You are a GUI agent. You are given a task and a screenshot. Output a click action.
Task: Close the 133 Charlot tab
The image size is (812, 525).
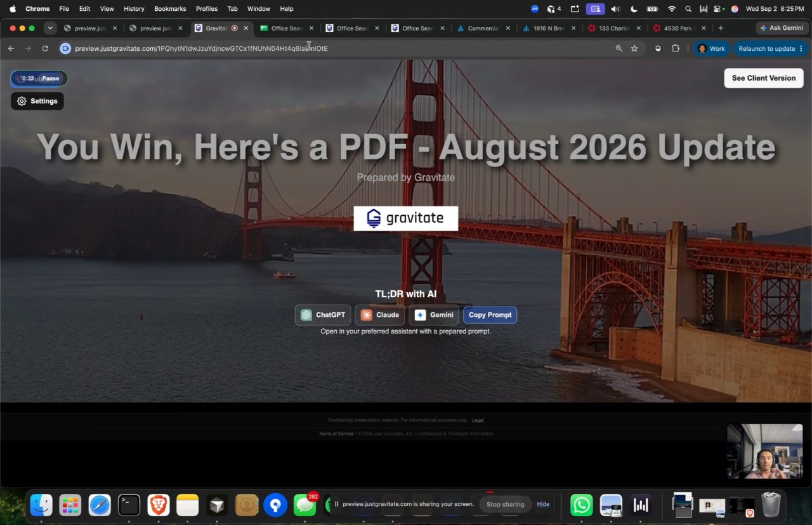(638, 28)
